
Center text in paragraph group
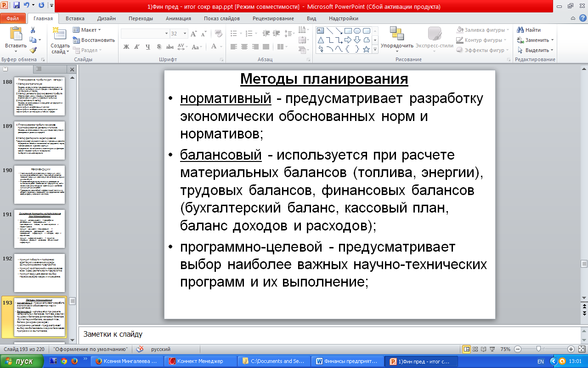point(244,47)
